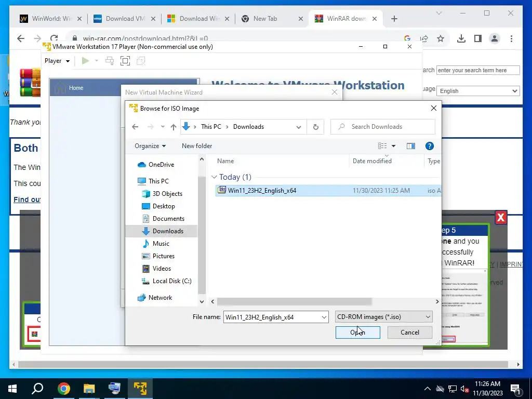
Task: Switch to the Download VMware browser tab
Action: 124,19
